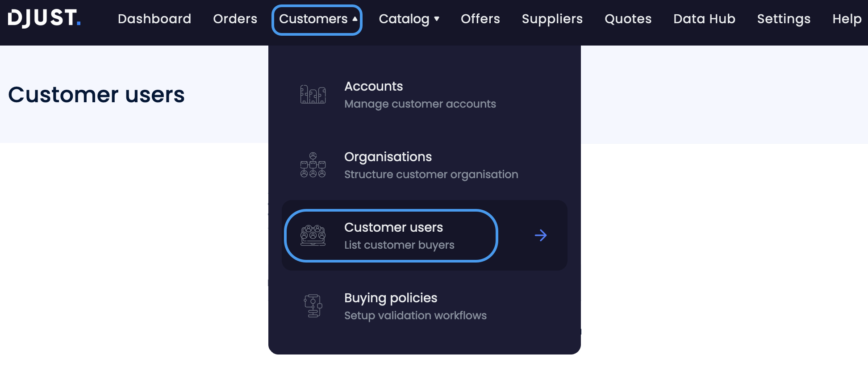Click the blue arrow beside Customer users
The width and height of the screenshot is (868, 367).
(x=540, y=235)
